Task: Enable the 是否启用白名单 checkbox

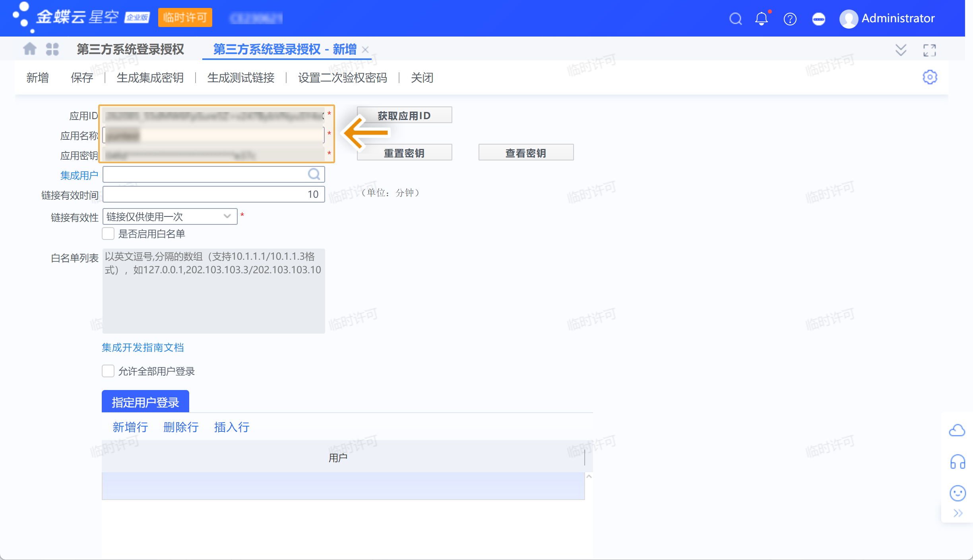Action: pos(108,234)
